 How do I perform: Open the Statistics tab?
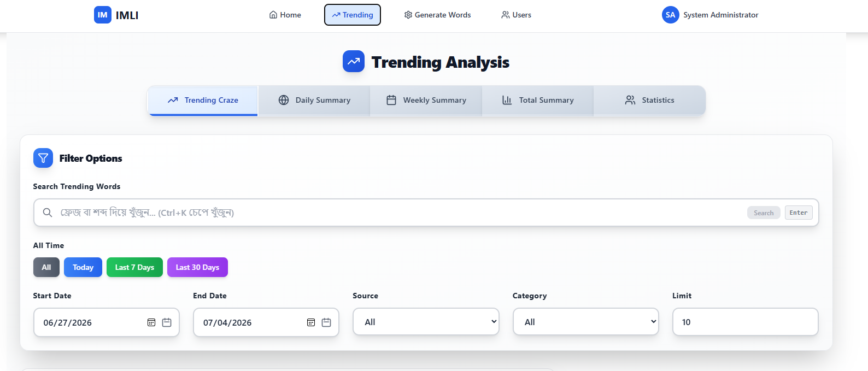[x=649, y=101]
